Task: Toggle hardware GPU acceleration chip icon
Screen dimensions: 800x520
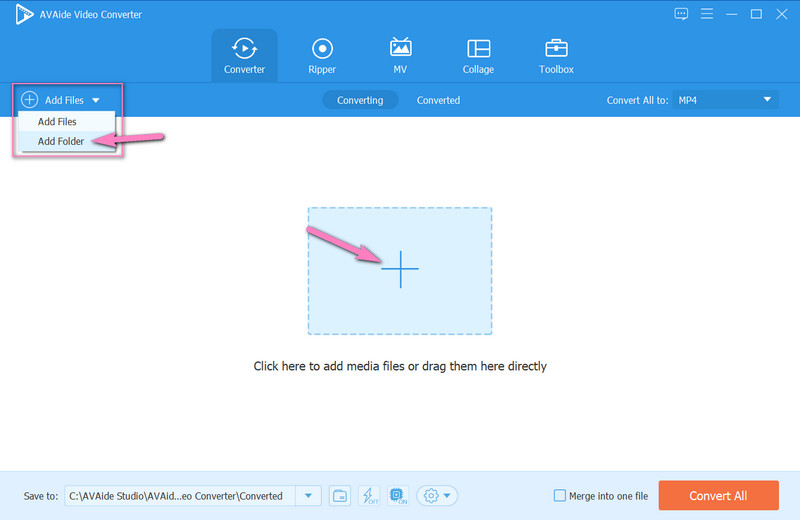Action: (398, 496)
